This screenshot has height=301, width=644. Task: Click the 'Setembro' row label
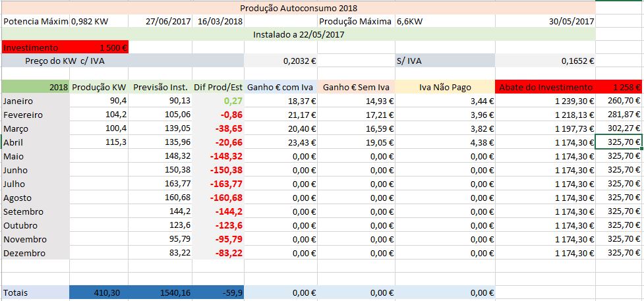point(36,211)
